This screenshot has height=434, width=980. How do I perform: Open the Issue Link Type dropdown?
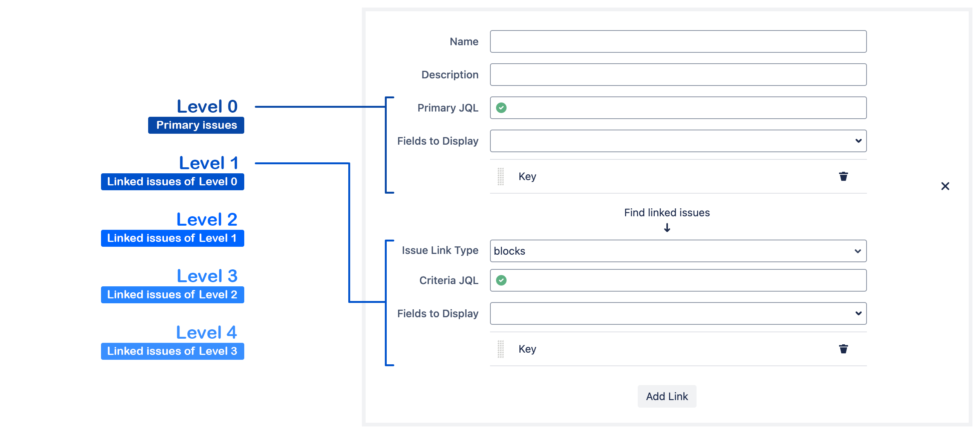[678, 251]
